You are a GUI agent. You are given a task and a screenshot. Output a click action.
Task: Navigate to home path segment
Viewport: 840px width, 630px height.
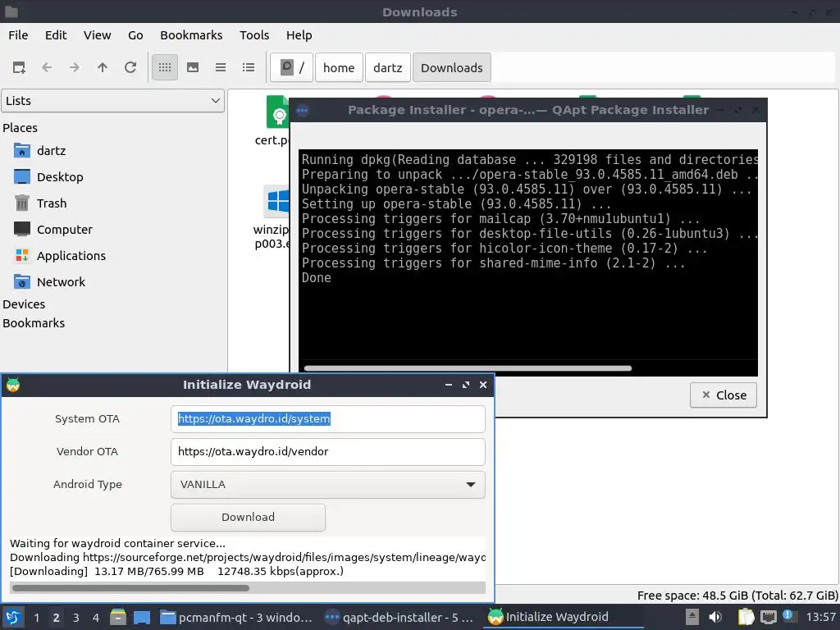pos(339,67)
